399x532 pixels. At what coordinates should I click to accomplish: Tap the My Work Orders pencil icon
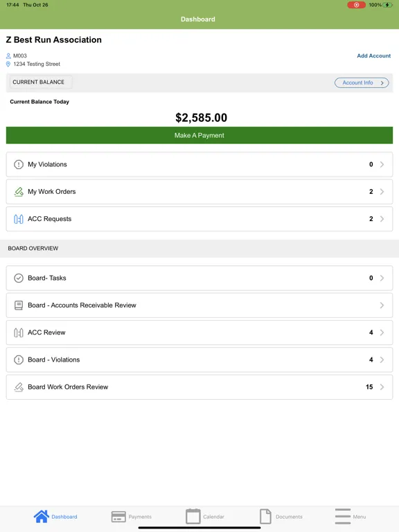click(x=19, y=192)
